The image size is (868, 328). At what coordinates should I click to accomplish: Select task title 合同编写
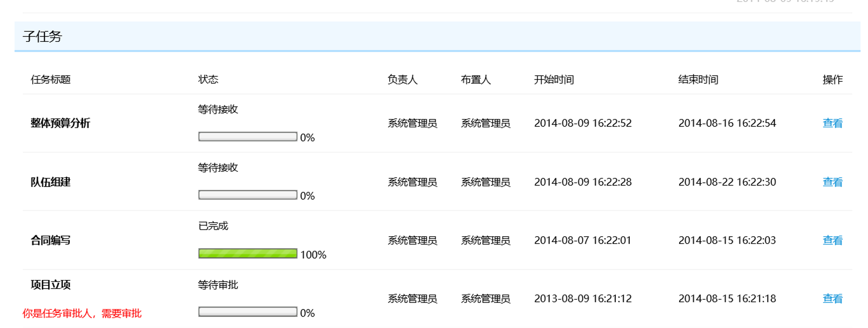tap(50, 241)
